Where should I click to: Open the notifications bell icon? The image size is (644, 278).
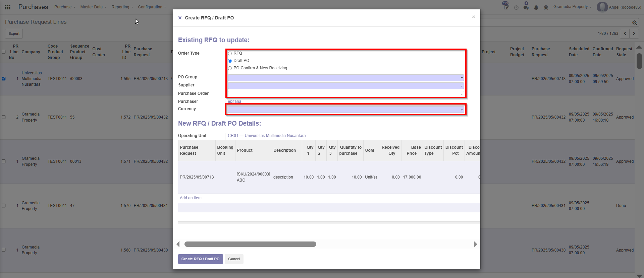(536, 7)
